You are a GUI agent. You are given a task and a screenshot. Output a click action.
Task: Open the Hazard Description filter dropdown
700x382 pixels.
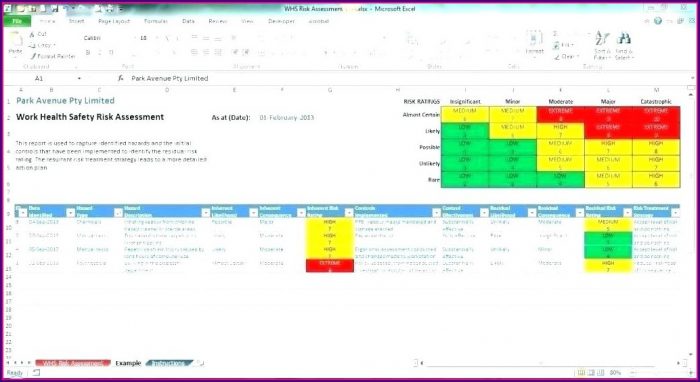205,213
